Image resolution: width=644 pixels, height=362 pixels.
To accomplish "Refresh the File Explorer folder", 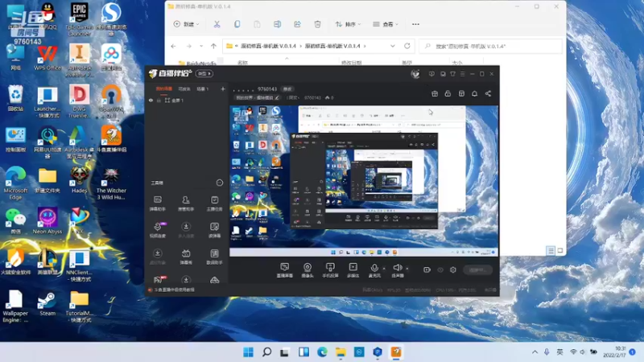I will 407,46.
